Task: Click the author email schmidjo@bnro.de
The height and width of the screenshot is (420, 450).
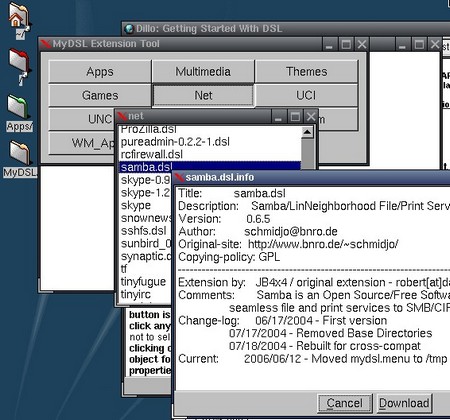Action: [291, 232]
